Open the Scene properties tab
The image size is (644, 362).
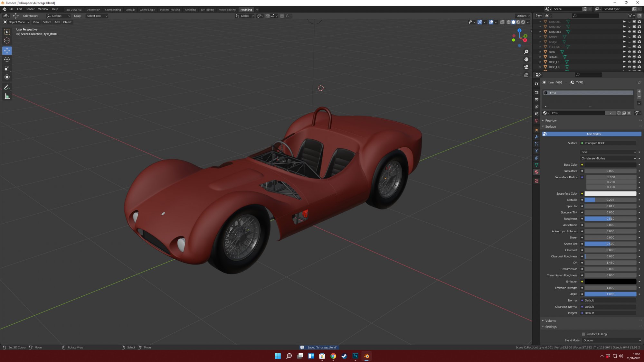(x=536, y=114)
